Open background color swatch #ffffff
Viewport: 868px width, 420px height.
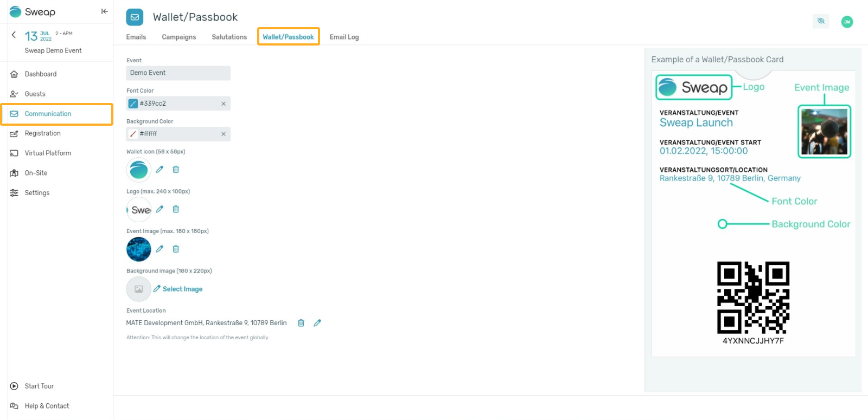133,134
